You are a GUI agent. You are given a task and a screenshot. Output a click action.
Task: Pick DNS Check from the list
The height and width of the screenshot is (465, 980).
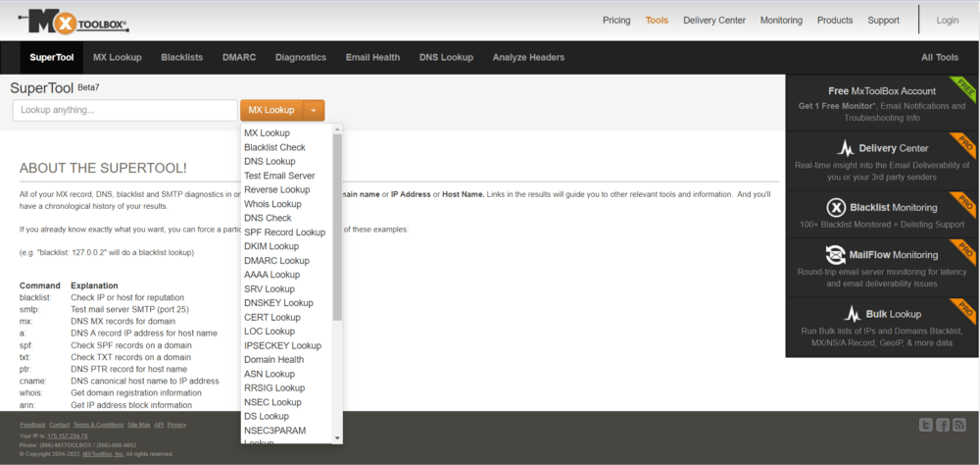[x=268, y=218]
